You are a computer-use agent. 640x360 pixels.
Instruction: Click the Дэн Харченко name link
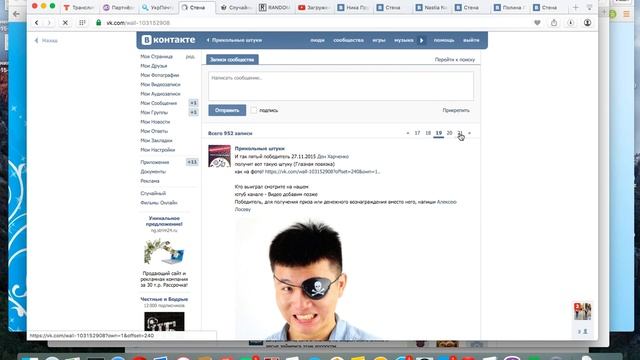[333, 156]
